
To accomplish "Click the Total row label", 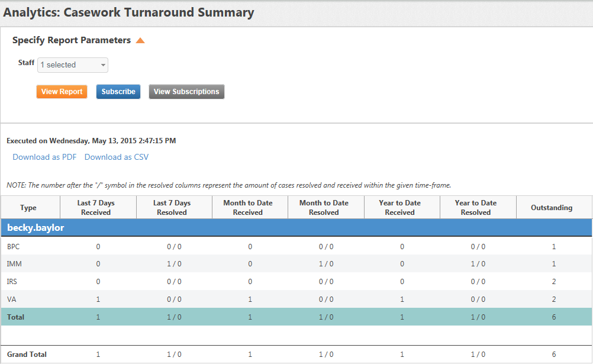I will [15, 317].
